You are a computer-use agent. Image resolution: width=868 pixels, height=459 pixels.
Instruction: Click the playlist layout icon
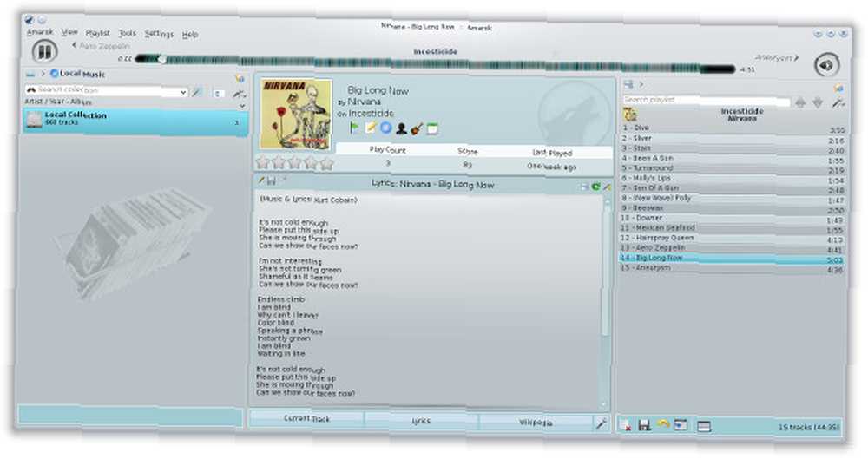click(x=704, y=426)
